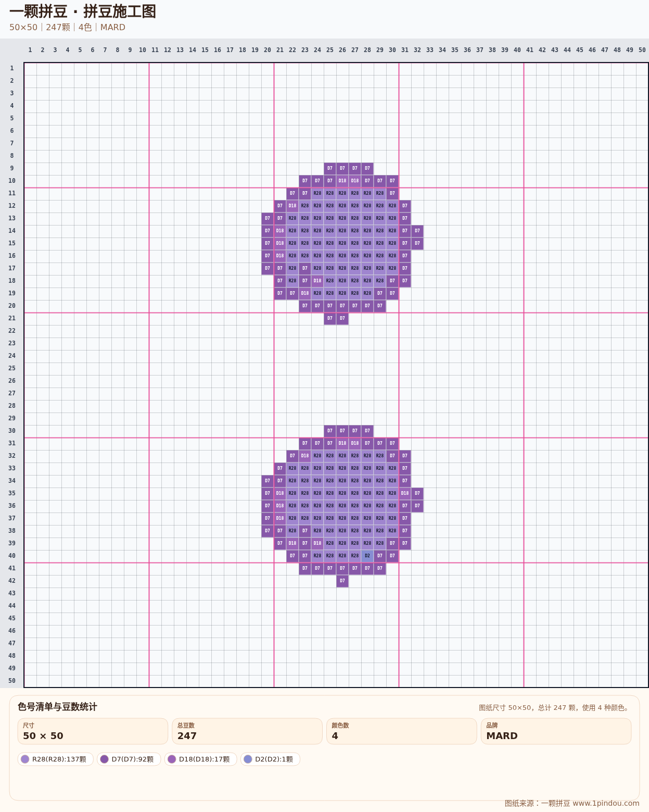Screen dimensions: 649x812
Task: Click column header number 11
Action: tap(155, 50)
